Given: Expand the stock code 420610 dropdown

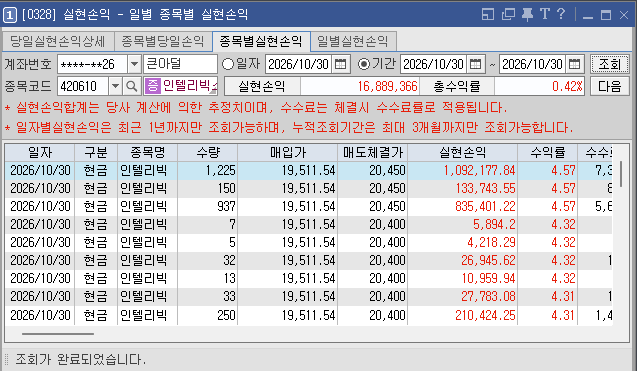Looking at the screenshot, I should pos(115,86).
